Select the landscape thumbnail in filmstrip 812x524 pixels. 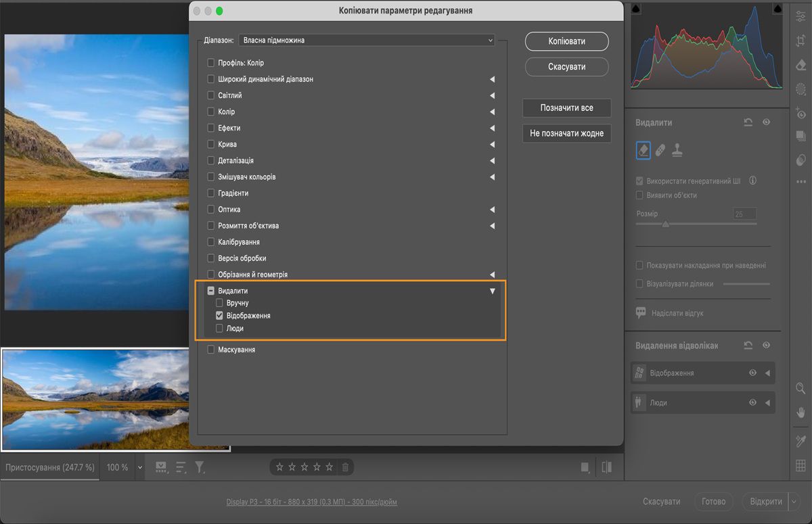point(115,399)
